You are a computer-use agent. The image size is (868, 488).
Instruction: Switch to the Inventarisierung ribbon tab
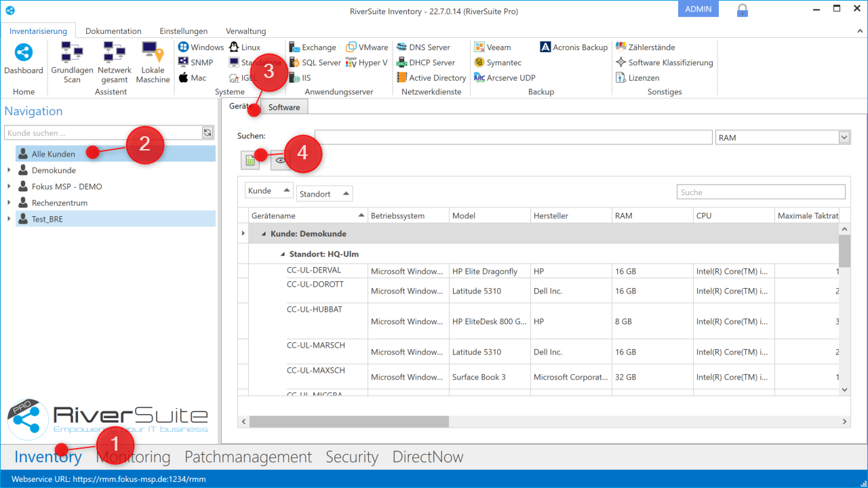tap(38, 31)
